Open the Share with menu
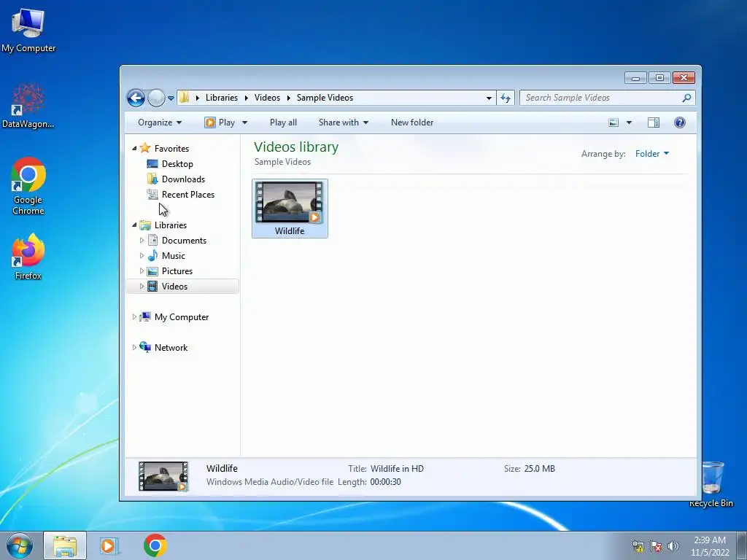Screen dimensions: 747x560 343,122
